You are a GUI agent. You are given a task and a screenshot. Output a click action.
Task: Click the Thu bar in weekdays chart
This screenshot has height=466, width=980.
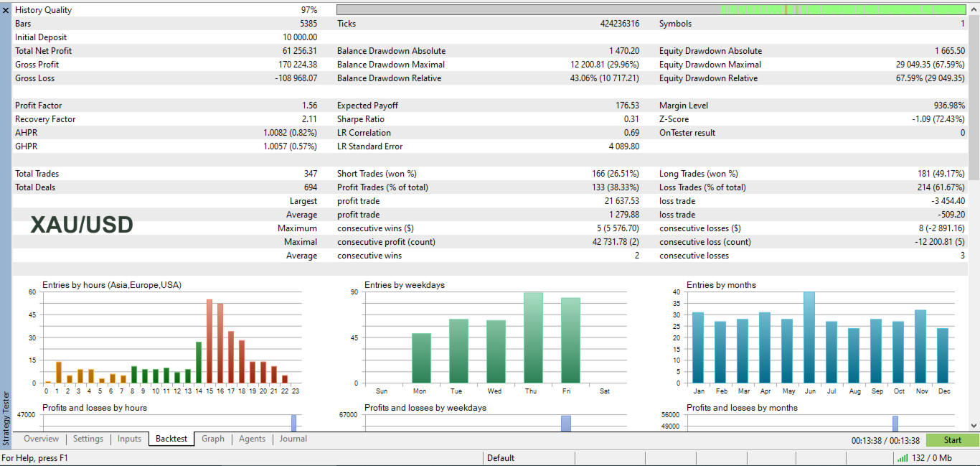tap(533, 337)
